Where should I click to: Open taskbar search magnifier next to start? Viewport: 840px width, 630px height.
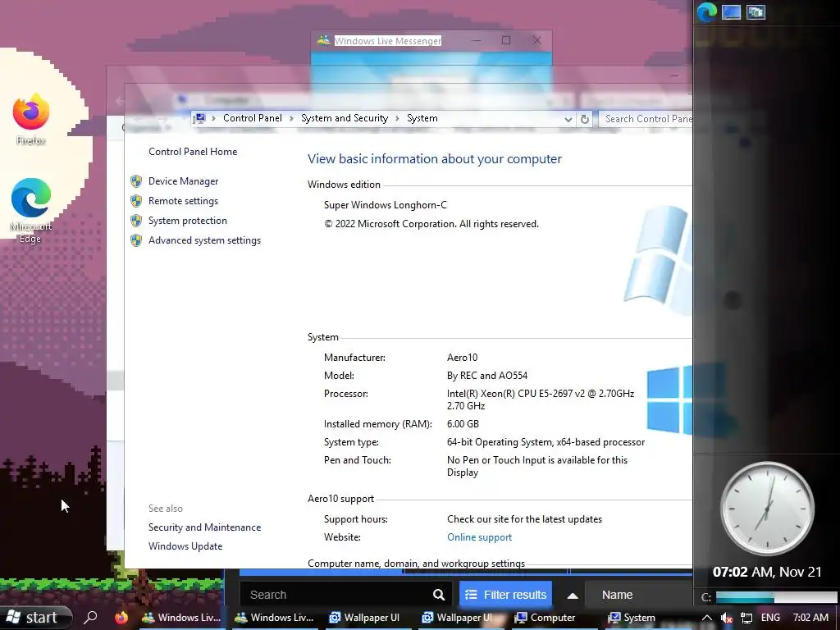click(90, 618)
